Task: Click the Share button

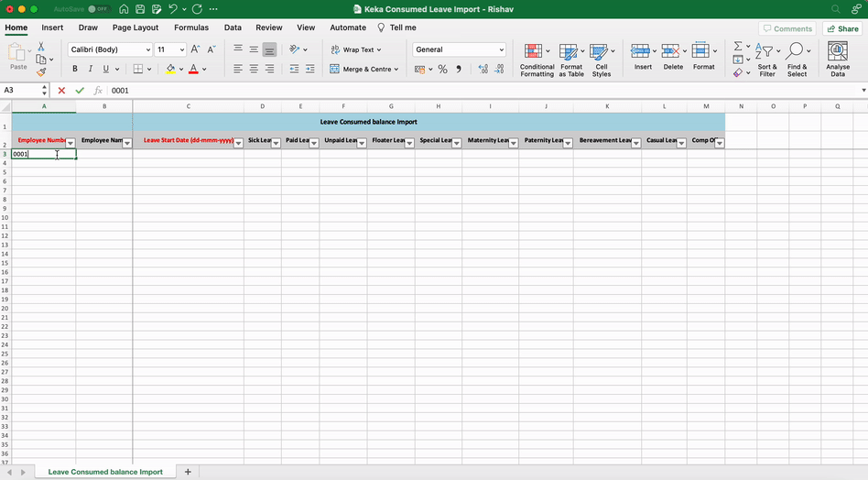Action: (x=842, y=29)
